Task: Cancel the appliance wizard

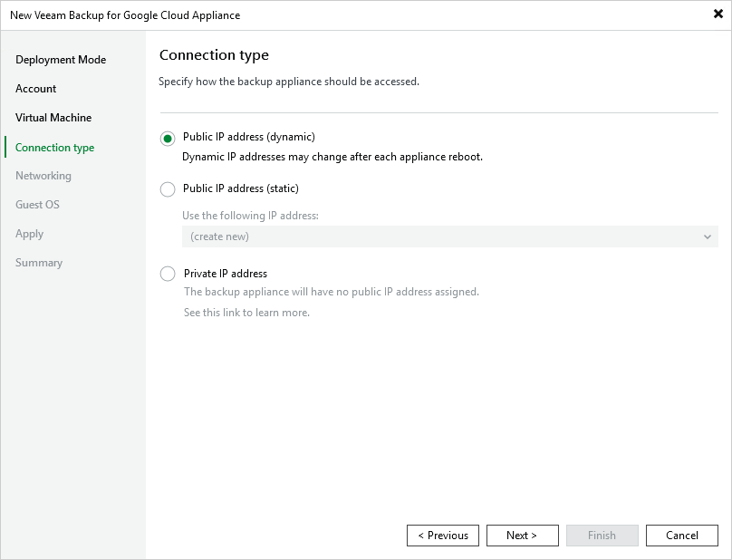Action: click(x=682, y=535)
